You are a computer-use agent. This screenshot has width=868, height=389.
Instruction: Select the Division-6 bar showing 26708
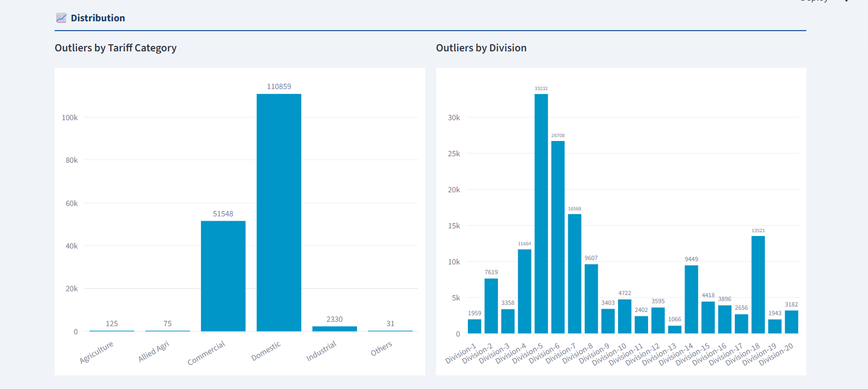[x=558, y=237]
